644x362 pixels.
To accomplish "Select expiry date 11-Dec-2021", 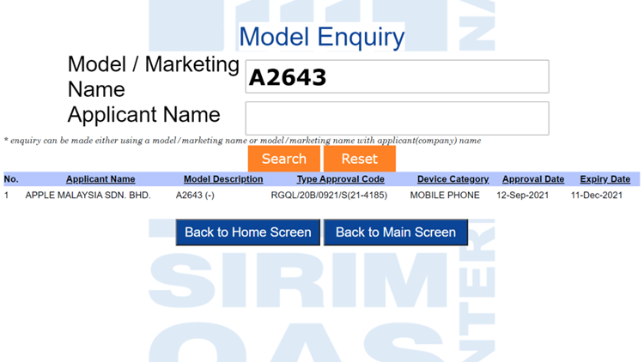I will pyautogui.click(x=597, y=196).
